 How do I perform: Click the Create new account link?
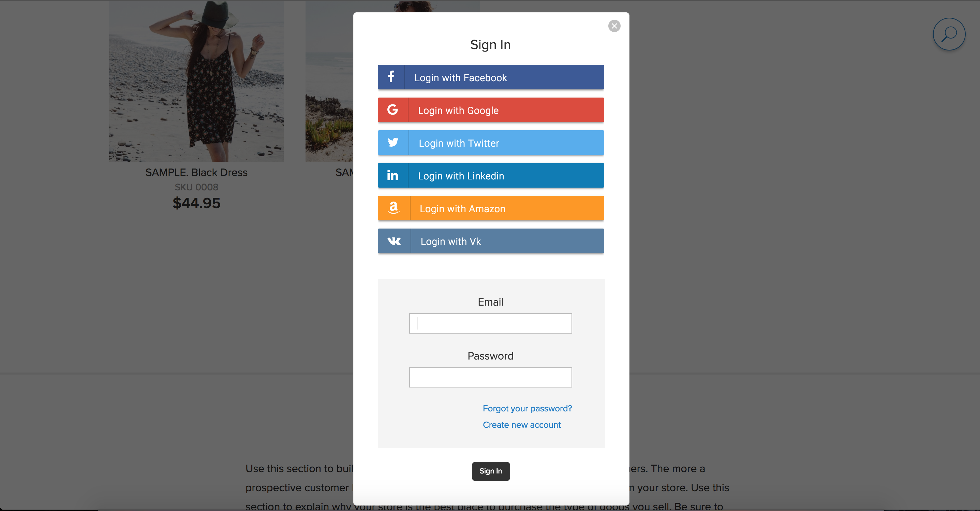click(x=522, y=425)
